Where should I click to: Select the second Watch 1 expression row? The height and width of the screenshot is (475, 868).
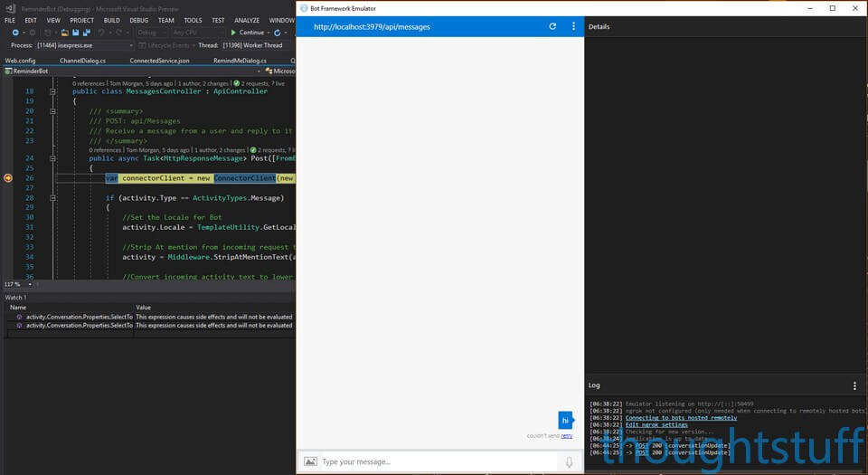(x=149, y=326)
